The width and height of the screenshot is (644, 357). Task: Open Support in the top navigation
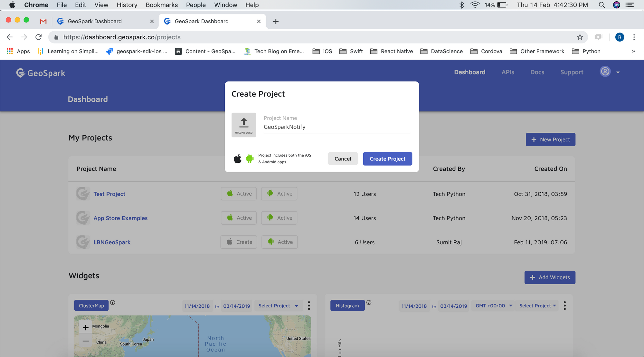tap(572, 72)
